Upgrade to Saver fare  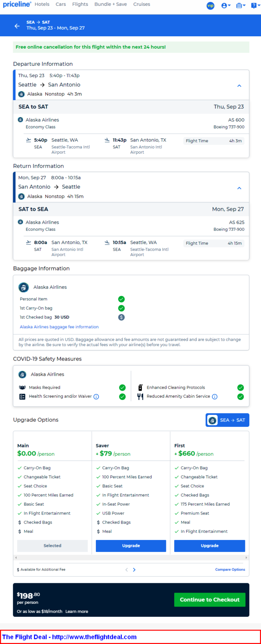[x=131, y=546]
